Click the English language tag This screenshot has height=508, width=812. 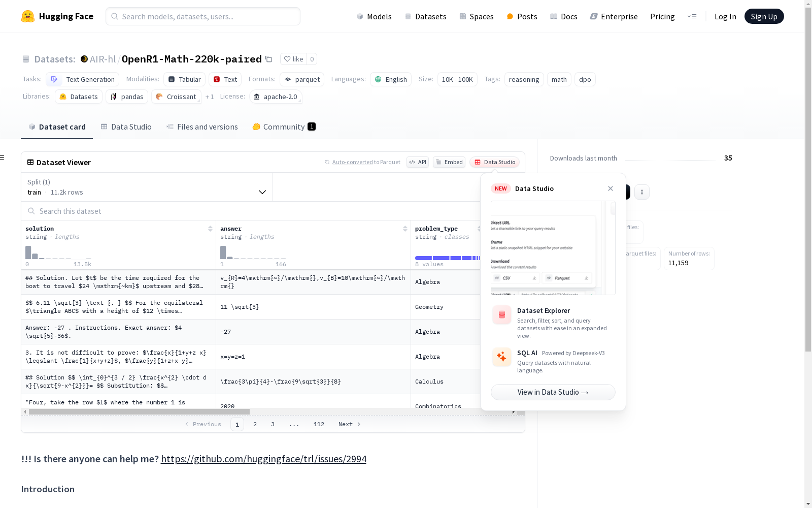(x=391, y=79)
